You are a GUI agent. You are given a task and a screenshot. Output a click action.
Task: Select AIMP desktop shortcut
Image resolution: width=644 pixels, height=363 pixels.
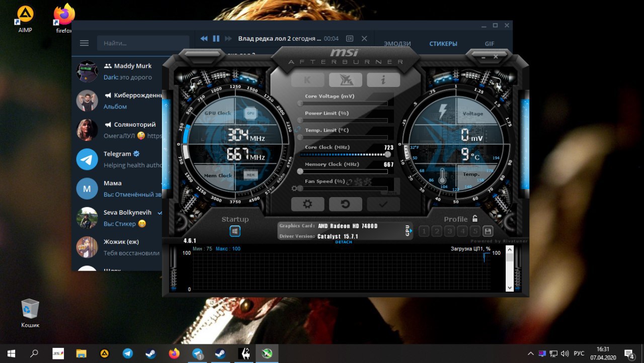point(25,20)
